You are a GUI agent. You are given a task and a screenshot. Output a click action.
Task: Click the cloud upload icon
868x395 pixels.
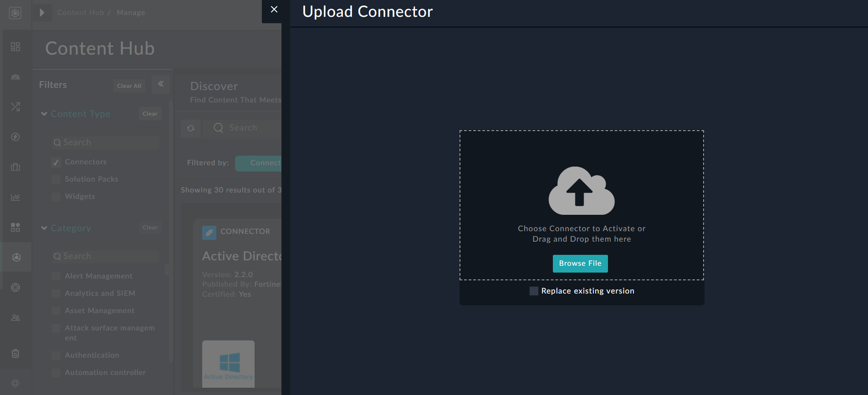click(x=581, y=191)
